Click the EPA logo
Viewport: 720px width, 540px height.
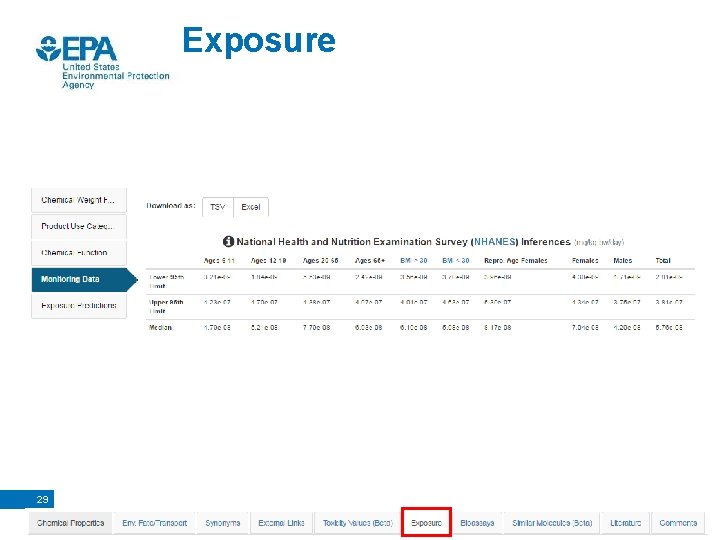pos(102,62)
